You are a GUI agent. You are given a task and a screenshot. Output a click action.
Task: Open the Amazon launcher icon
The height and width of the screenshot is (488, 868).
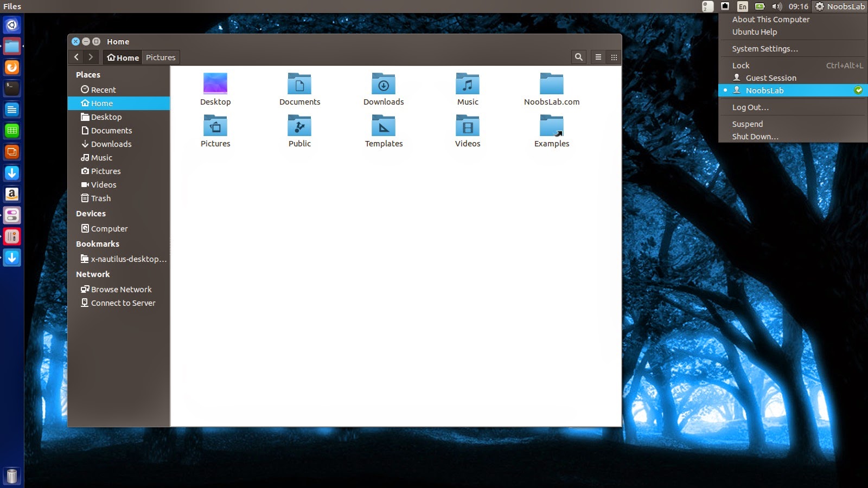coord(12,194)
